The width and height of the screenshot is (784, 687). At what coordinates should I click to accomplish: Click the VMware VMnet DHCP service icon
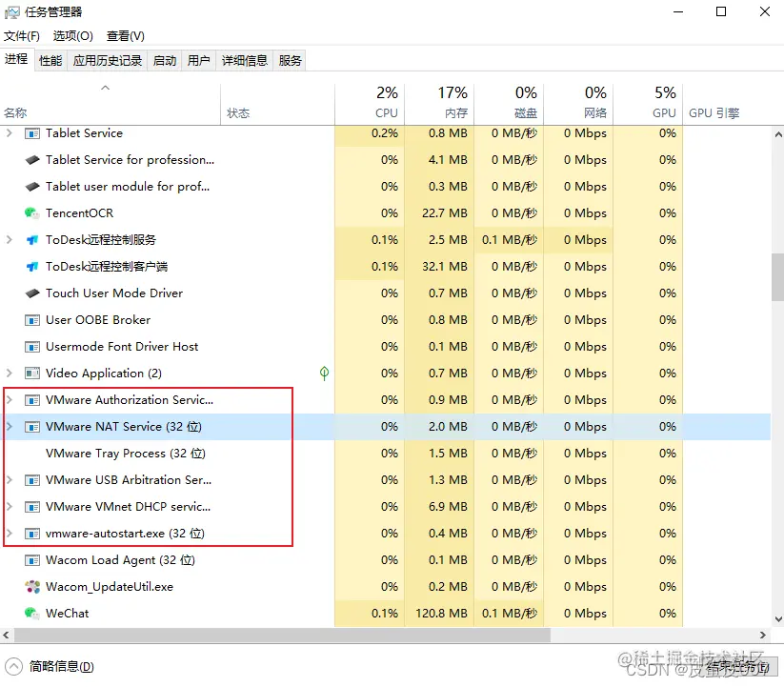point(32,507)
